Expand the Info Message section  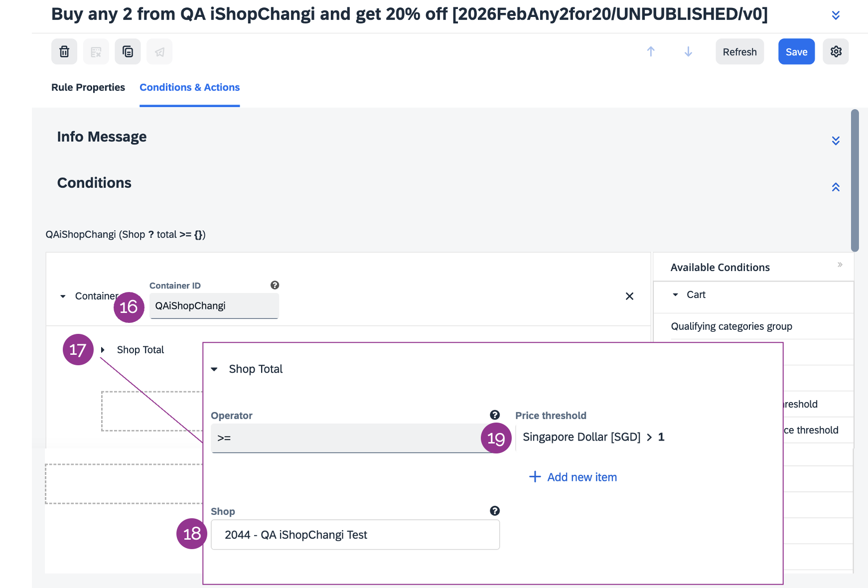point(836,141)
